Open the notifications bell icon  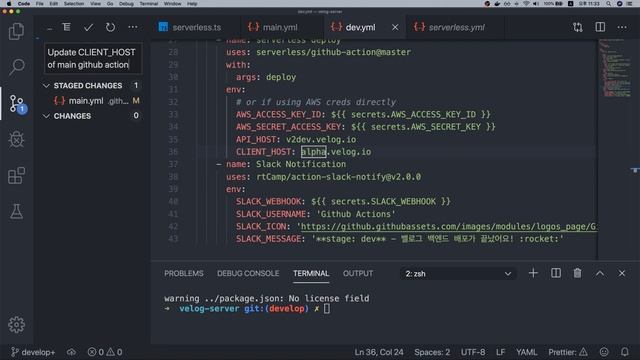tap(624, 352)
